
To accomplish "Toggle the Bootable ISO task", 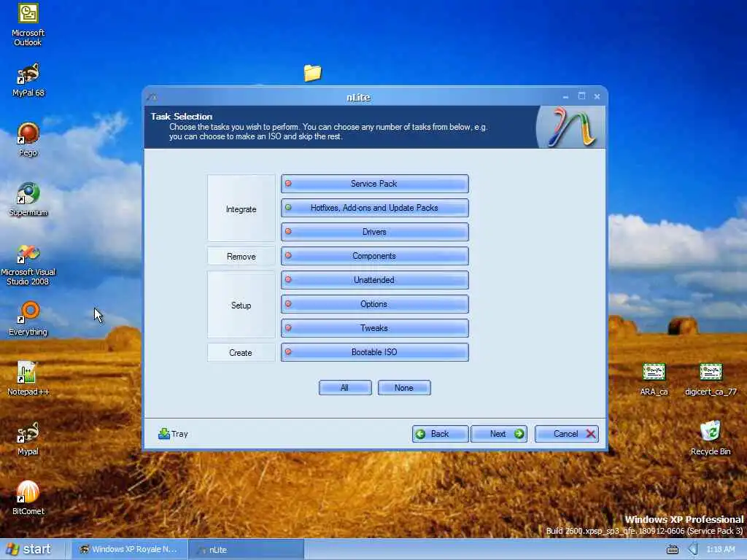I will [x=374, y=352].
